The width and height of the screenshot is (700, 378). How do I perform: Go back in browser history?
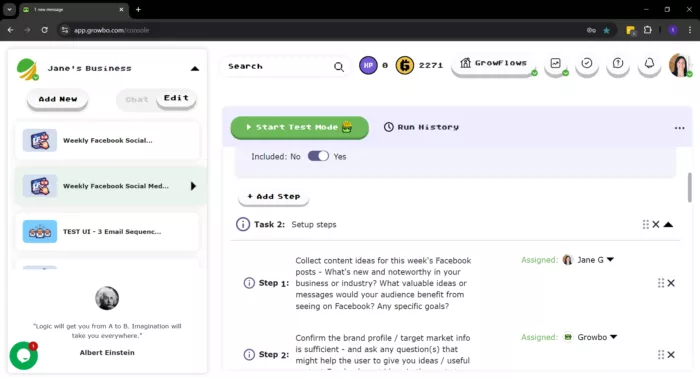pyautogui.click(x=11, y=30)
